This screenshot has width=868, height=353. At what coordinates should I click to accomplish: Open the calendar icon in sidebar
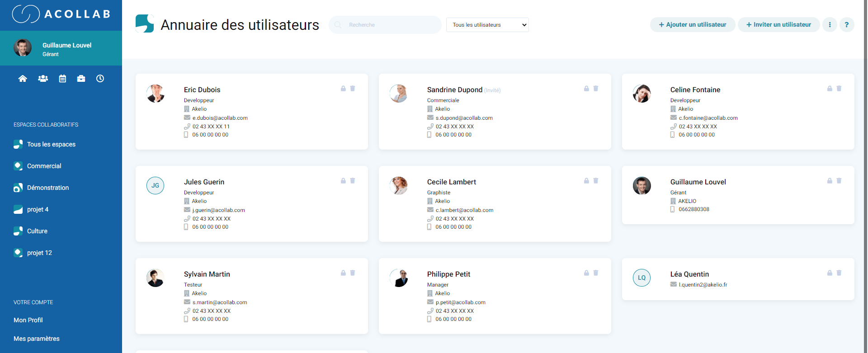[62, 78]
